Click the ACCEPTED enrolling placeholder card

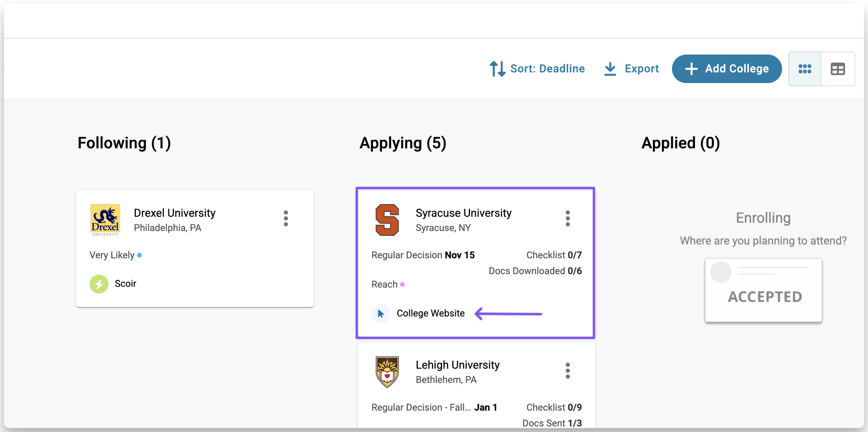(763, 290)
